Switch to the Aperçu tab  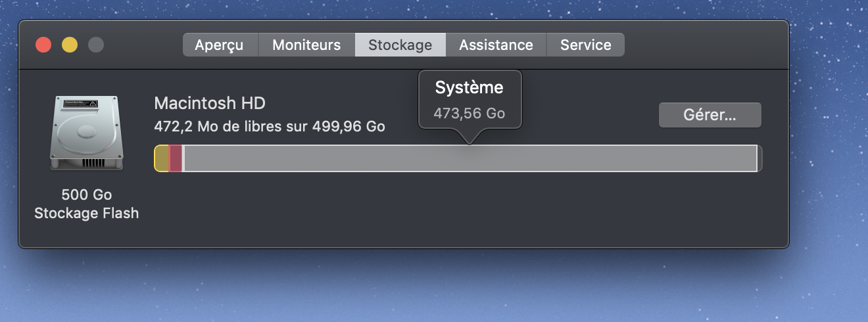(x=220, y=45)
